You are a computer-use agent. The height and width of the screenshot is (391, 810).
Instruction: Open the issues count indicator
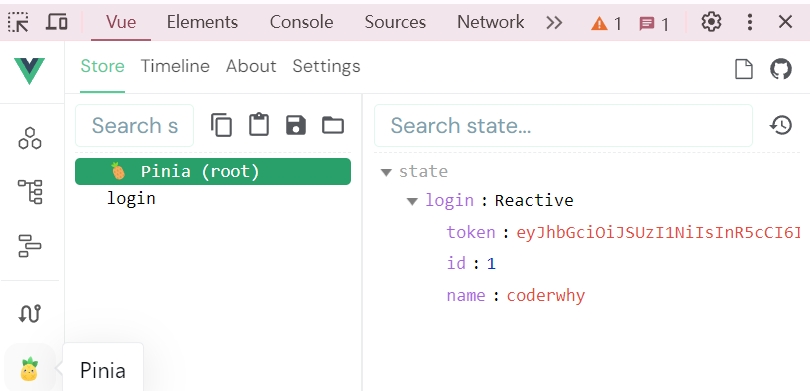coord(653,24)
